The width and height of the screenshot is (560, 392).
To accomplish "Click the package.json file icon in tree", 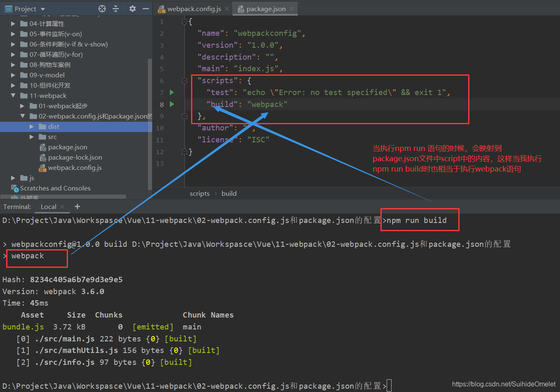I will (x=42, y=147).
